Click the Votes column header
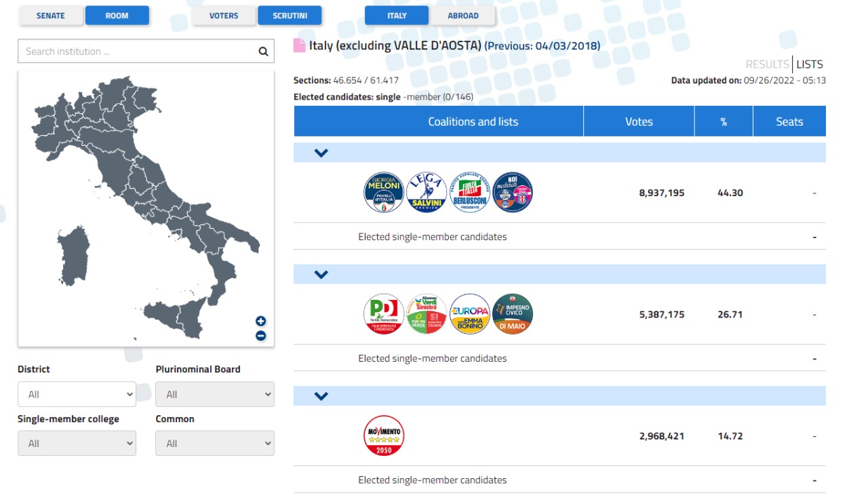This screenshot has width=868, height=498. click(639, 121)
